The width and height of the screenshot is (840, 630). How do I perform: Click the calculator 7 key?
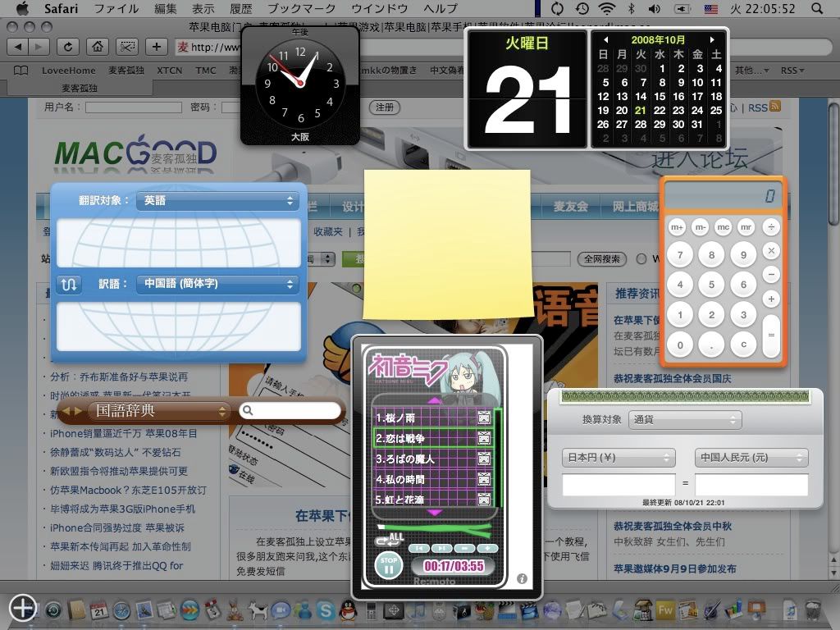coord(680,255)
